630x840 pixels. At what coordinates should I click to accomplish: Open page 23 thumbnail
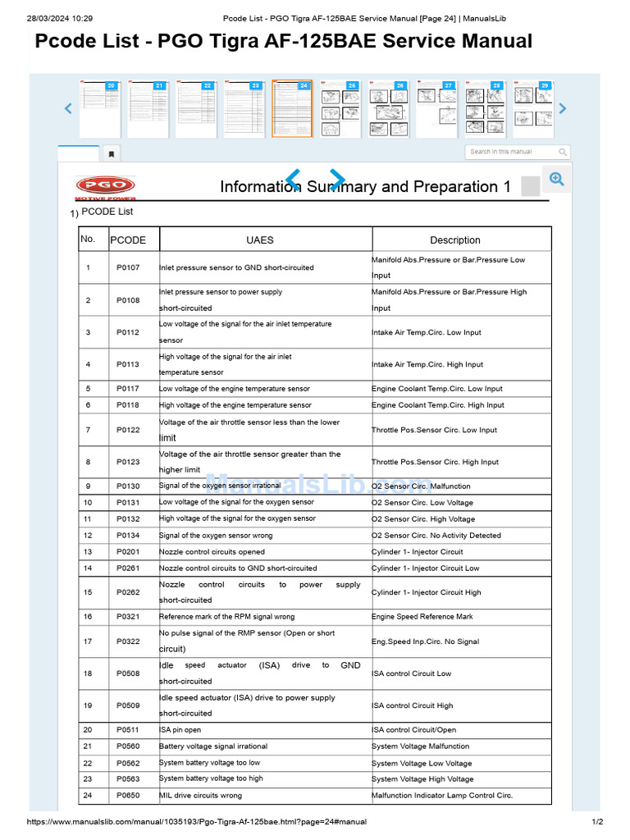pos(244,109)
